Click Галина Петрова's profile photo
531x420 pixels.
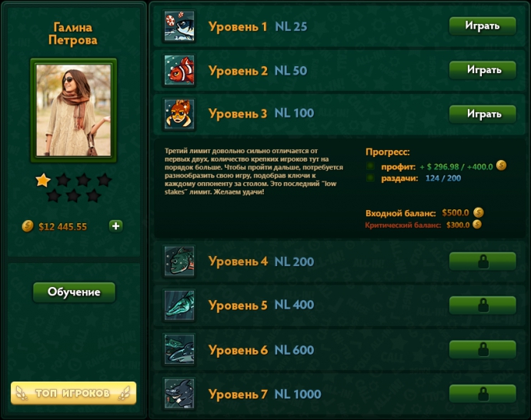(73, 110)
